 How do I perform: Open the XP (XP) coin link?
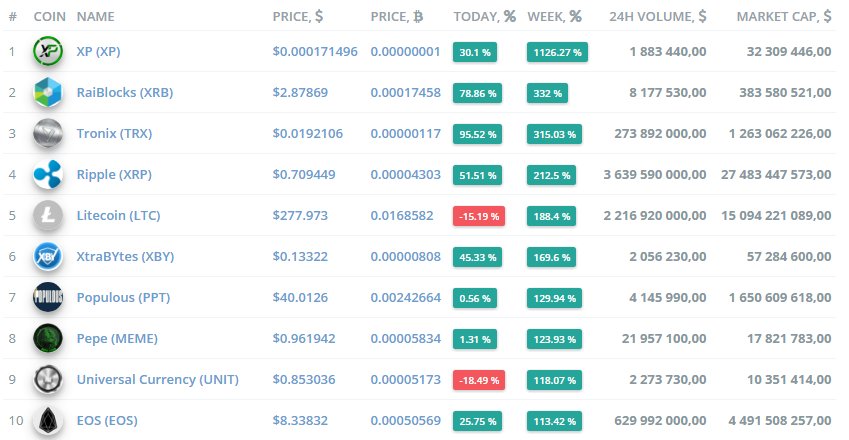pyautogui.click(x=99, y=51)
